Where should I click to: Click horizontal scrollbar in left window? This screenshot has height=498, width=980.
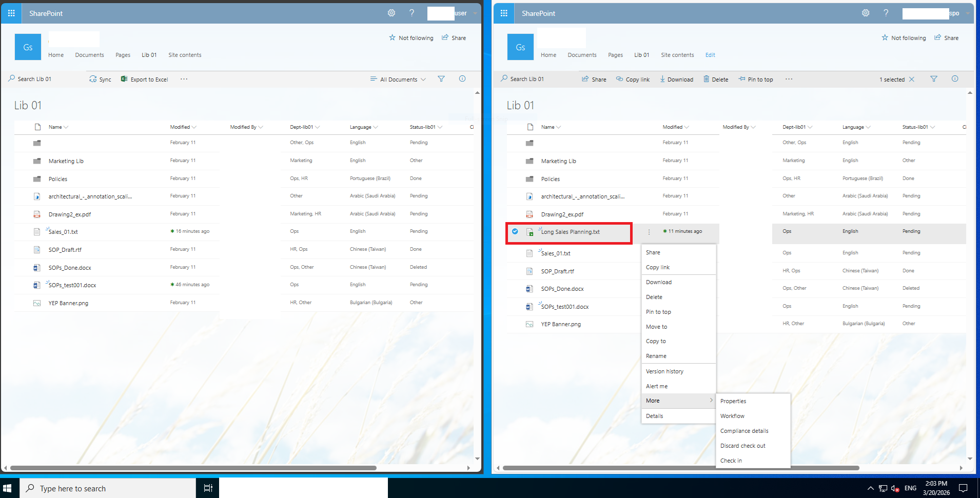193,468
